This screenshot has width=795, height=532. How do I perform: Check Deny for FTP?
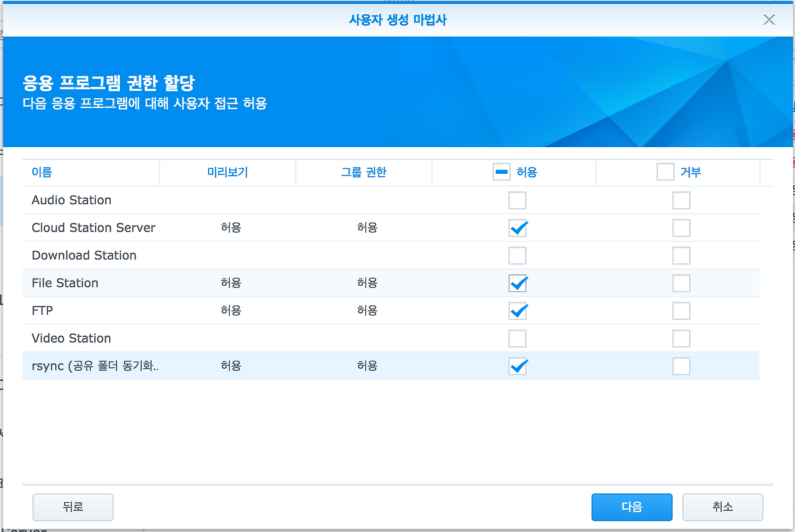[681, 310]
